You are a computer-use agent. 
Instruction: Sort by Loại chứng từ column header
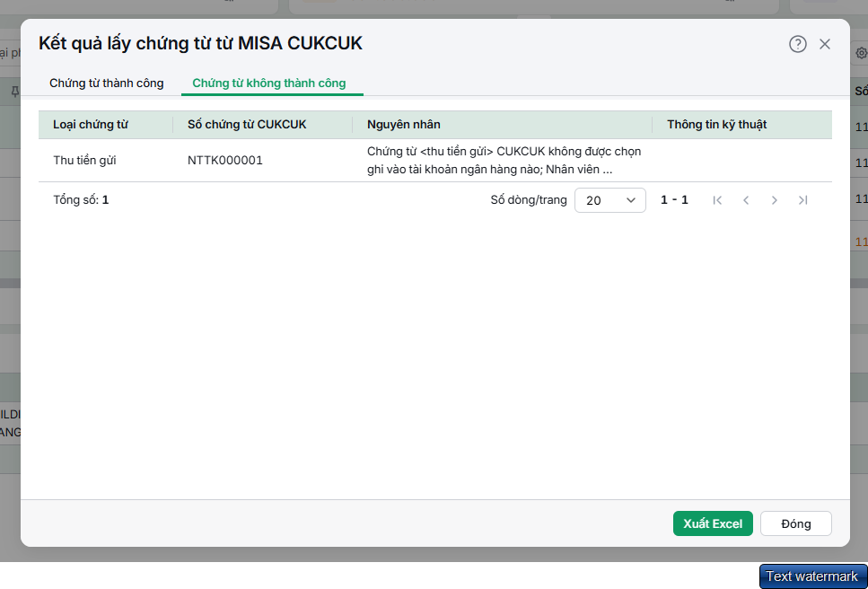(91, 125)
